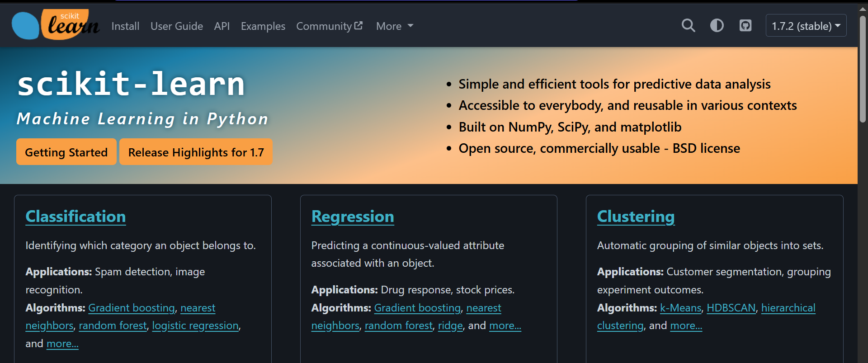Open the Community external link
This screenshot has height=363, width=868.
pyautogui.click(x=329, y=26)
